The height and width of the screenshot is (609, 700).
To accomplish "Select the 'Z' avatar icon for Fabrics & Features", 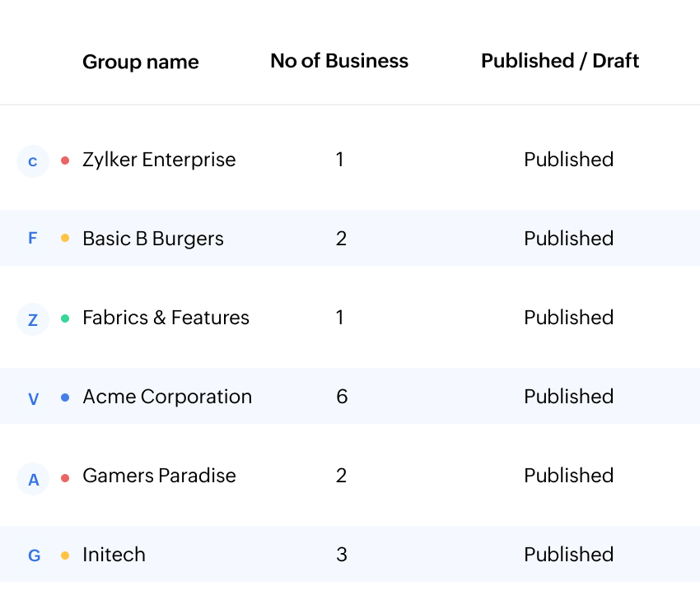I will click(x=33, y=319).
